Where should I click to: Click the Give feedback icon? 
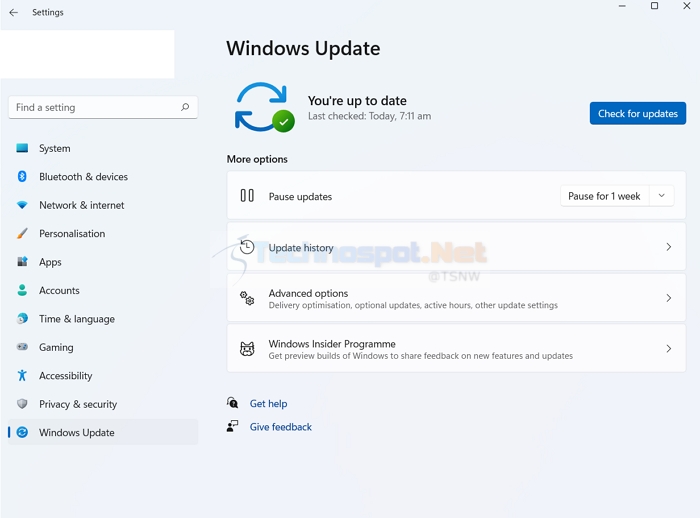point(232,426)
